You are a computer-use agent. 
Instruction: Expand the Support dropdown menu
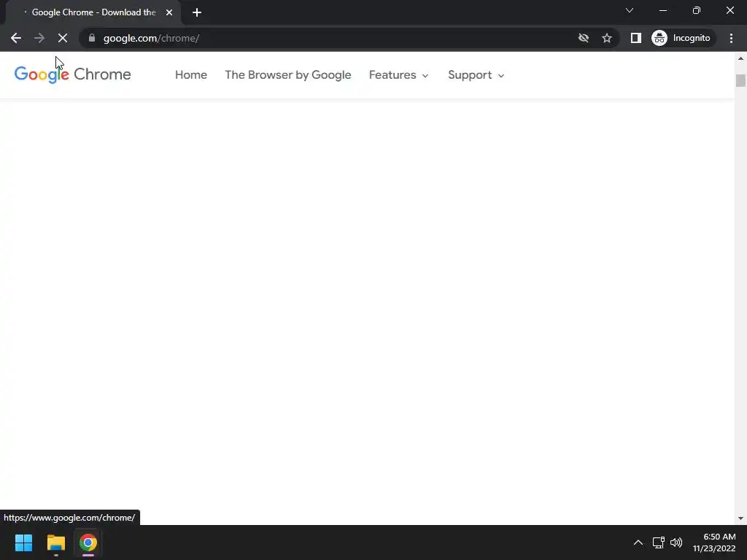[476, 75]
